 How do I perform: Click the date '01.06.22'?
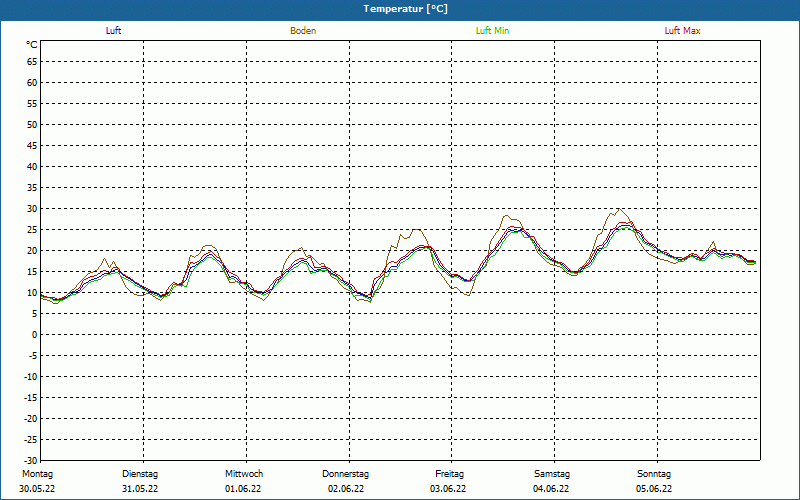(x=243, y=489)
